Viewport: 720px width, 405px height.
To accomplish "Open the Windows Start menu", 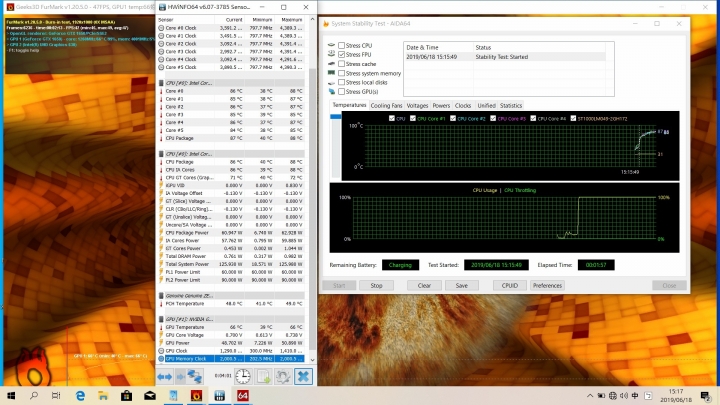I will (11, 395).
